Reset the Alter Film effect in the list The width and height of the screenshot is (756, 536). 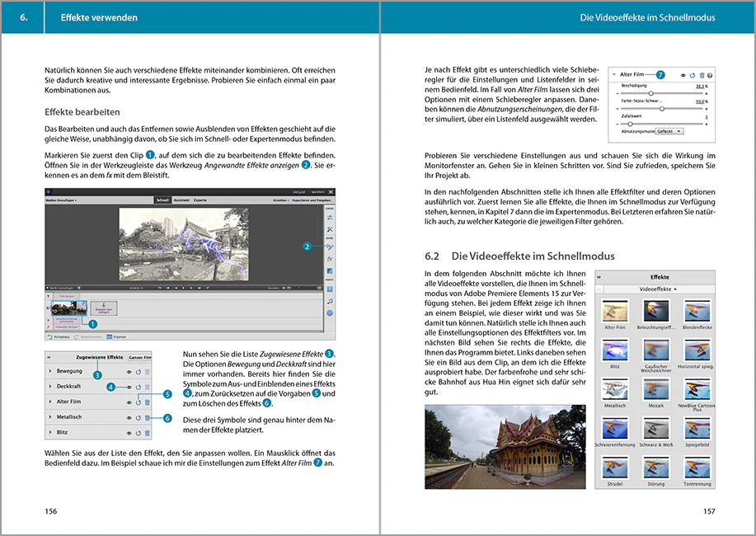138,402
